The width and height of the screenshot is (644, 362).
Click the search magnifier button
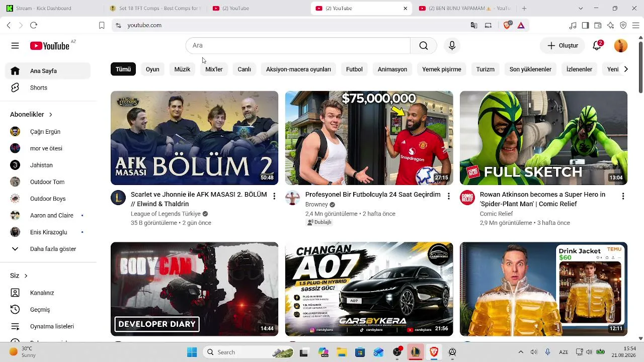point(424,46)
